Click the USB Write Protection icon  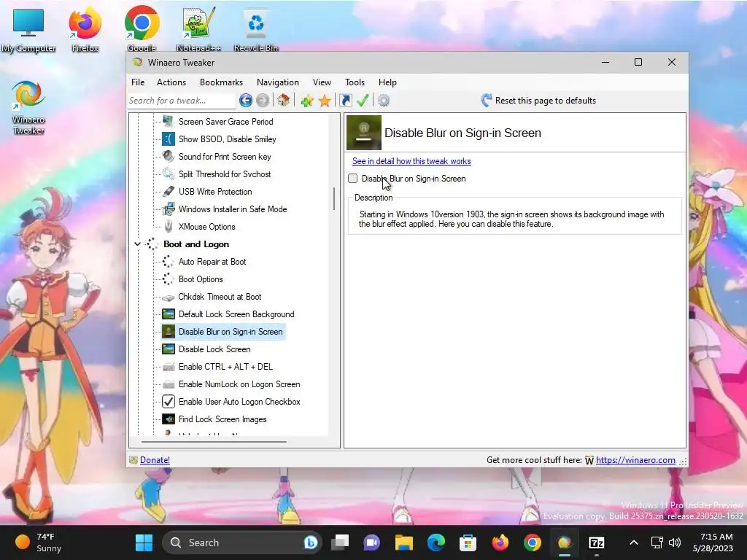[x=169, y=192]
